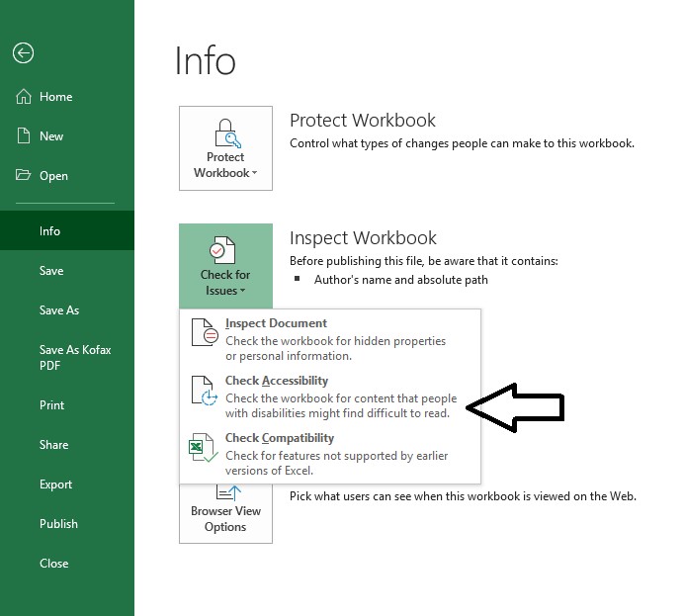This screenshot has width=684, height=616.
Task: Click the Browser View Options icon
Action: (x=229, y=492)
